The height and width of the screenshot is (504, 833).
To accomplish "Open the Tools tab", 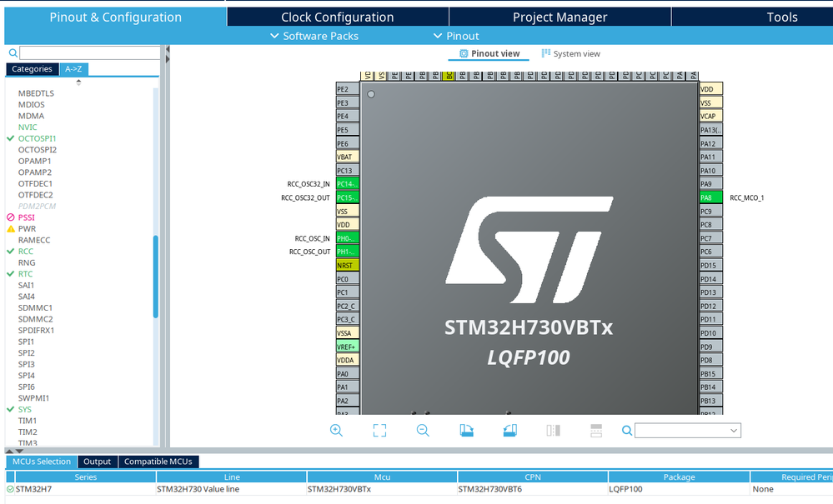I will (x=782, y=17).
